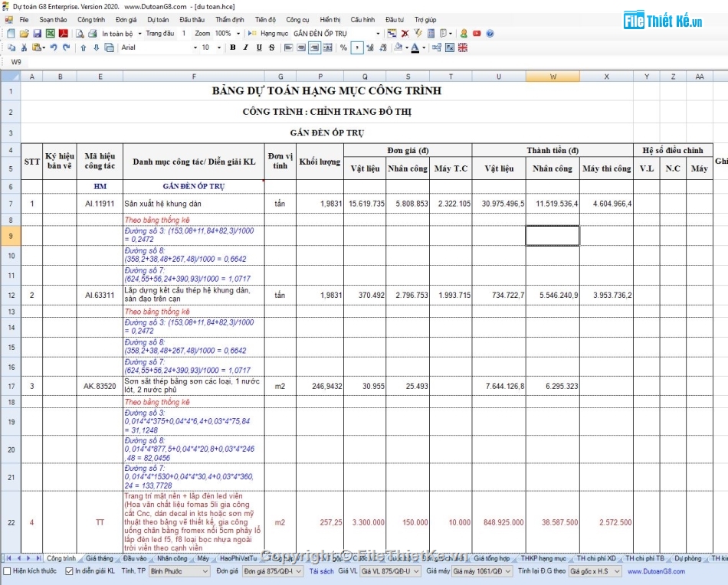Align text center
This screenshot has width=728, height=585.
(301, 47)
